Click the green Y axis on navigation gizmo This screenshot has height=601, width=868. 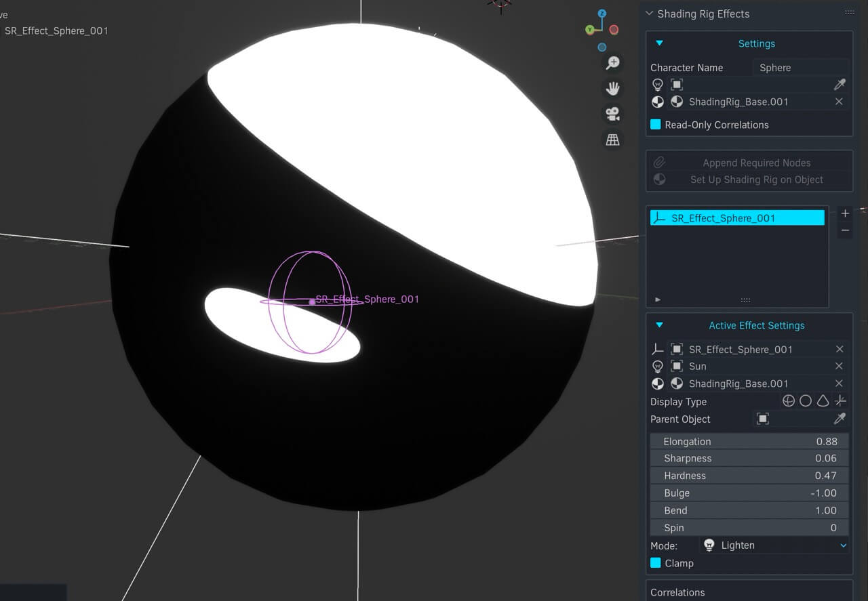pyautogui.click(x=590, y=30)
